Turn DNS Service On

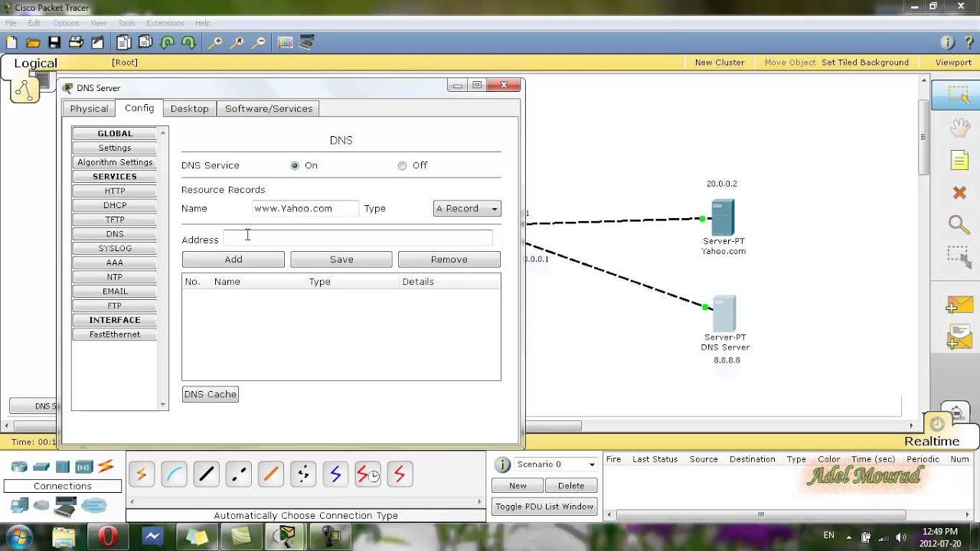(295, 165)
